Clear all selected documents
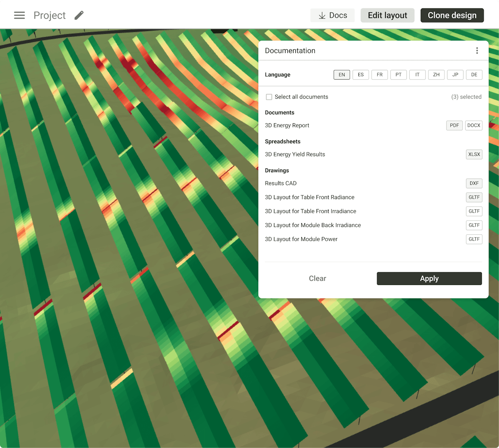This screenshot has height=448, width=499. [x=317, y=278]
